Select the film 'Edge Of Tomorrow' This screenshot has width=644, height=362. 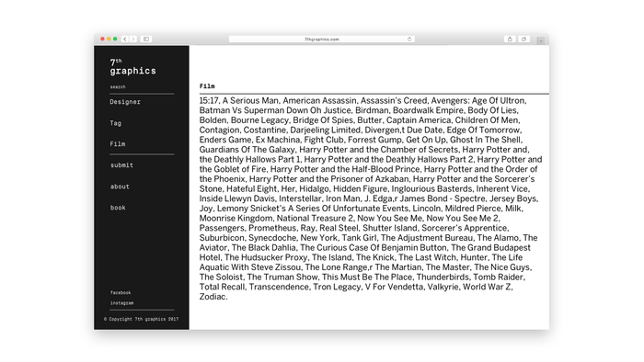coord(484,130)
